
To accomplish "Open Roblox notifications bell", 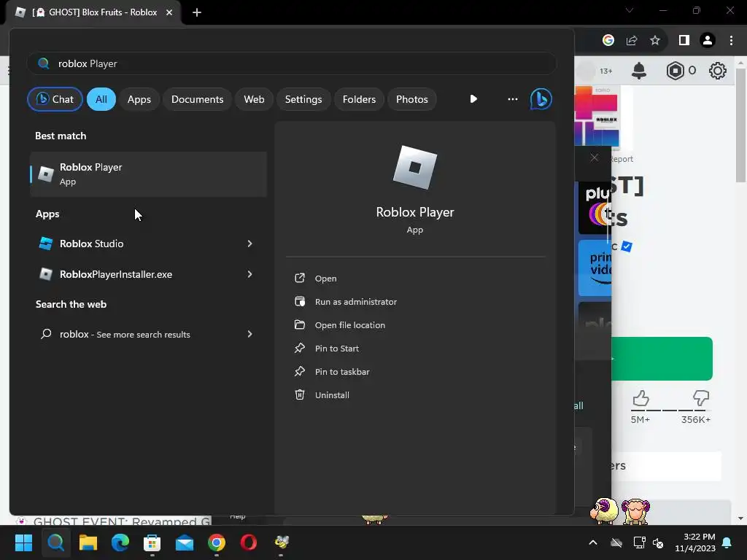I will point(639,71).
